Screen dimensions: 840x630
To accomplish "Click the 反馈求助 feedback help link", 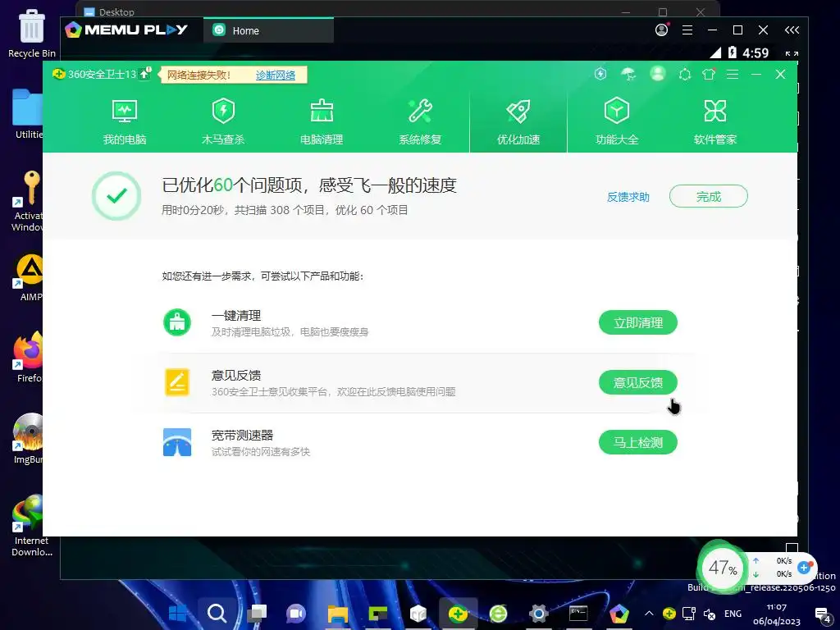I will pyautogui.click(x=628, y=197).
